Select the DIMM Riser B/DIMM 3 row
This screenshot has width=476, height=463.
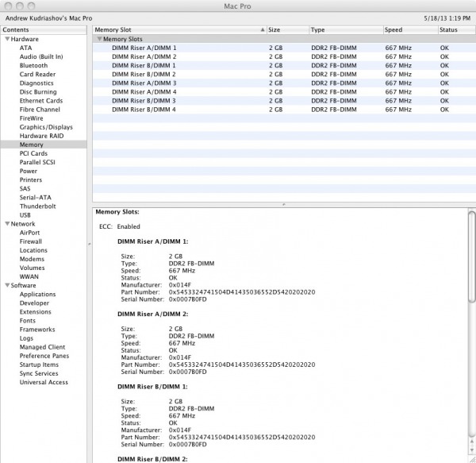click(x=284, y=101)
